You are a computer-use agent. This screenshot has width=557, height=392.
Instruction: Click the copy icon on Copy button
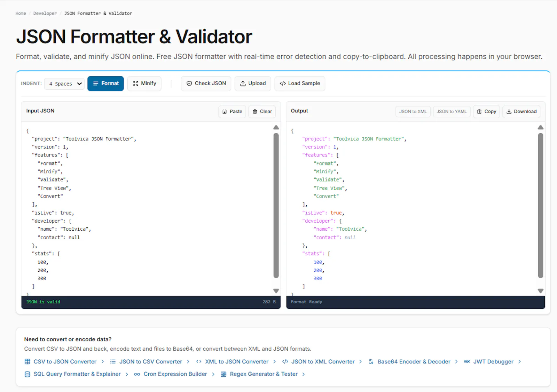tap(479, 112)
